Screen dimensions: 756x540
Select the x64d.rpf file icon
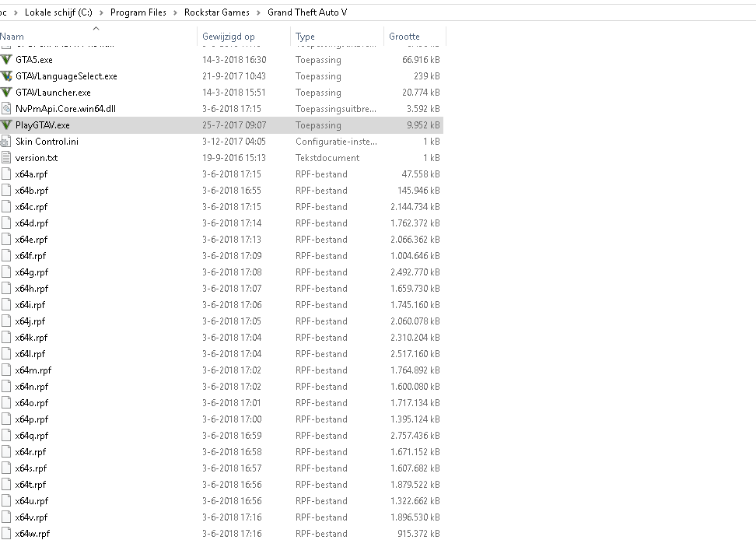pos(6,223)
